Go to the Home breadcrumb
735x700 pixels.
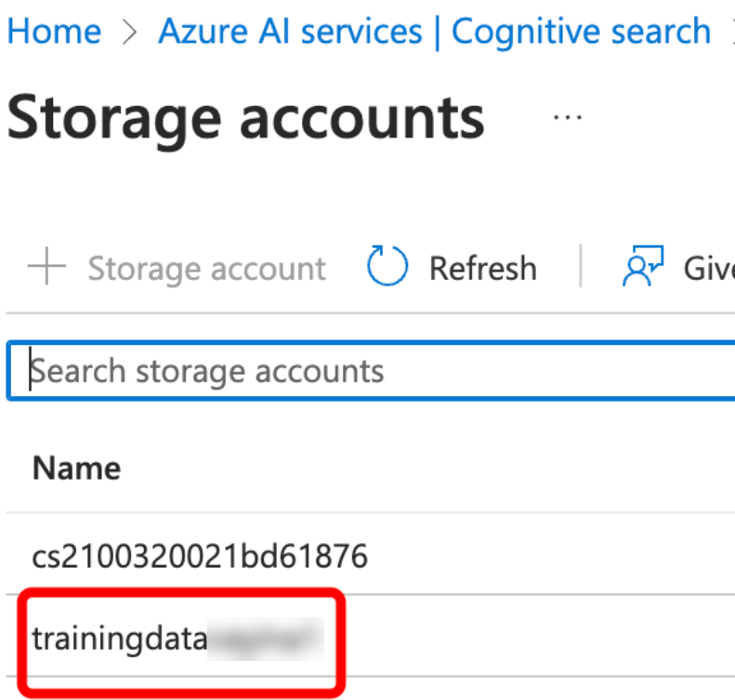pyautogui.click(x=53, y=32)
